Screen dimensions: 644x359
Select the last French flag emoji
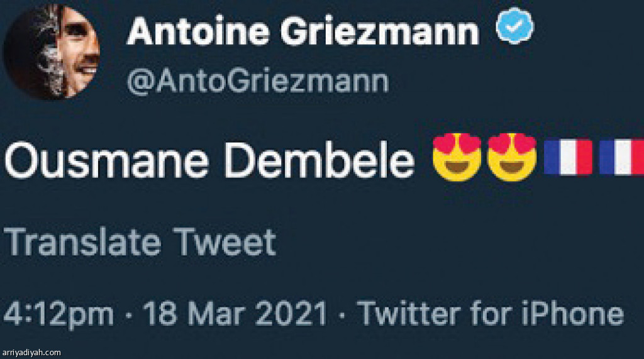(623, 157)
